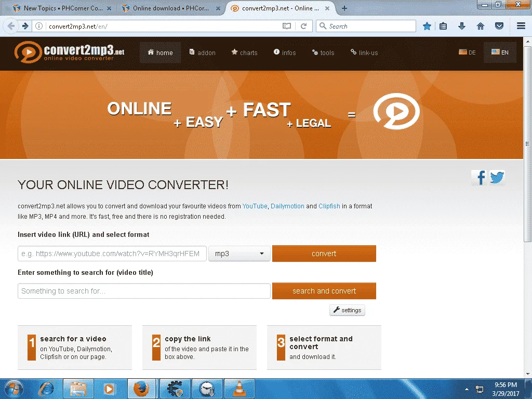Open Windows Media Player taskbar icon

[x=109, y=389]
